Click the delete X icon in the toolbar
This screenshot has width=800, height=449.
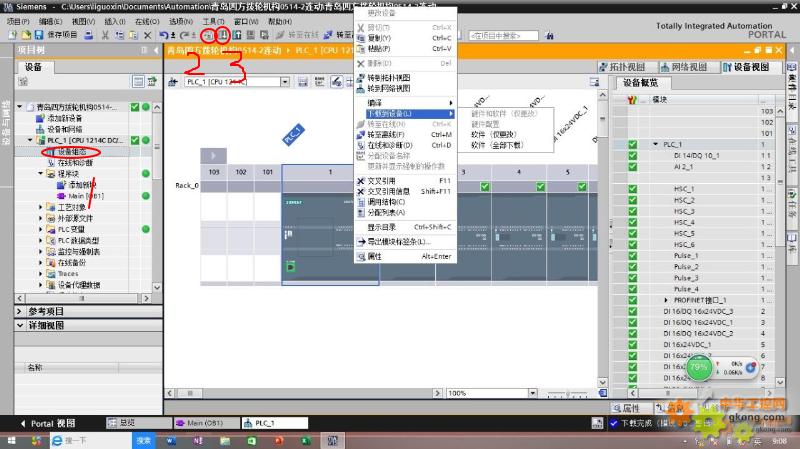pyautogui.click(x=147, y=35)
